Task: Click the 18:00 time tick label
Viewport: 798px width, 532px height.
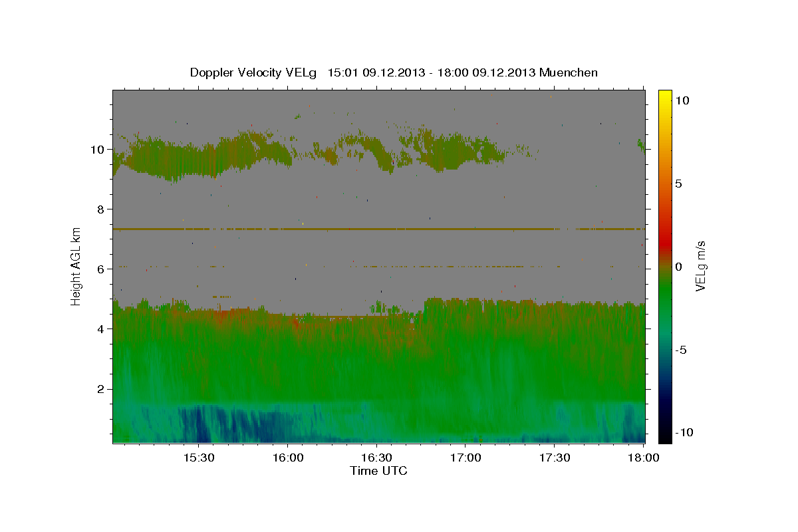Action: [644, 458]
